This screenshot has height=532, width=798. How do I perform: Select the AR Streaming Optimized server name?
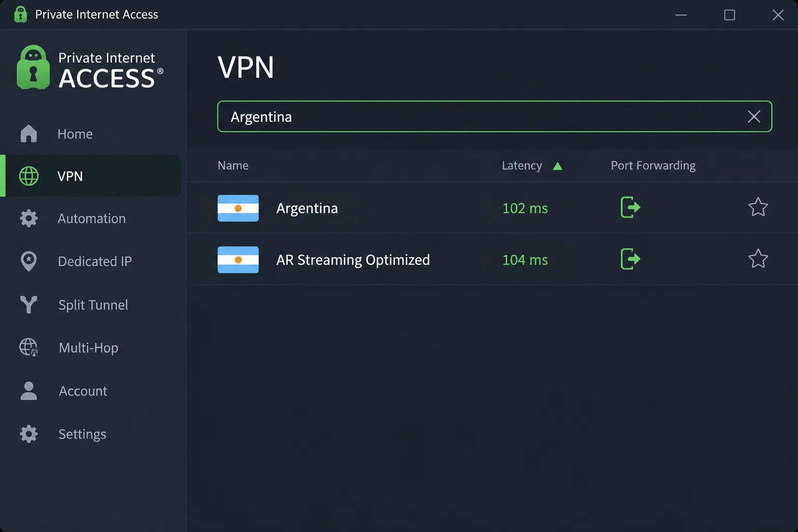tap(353, 259)
